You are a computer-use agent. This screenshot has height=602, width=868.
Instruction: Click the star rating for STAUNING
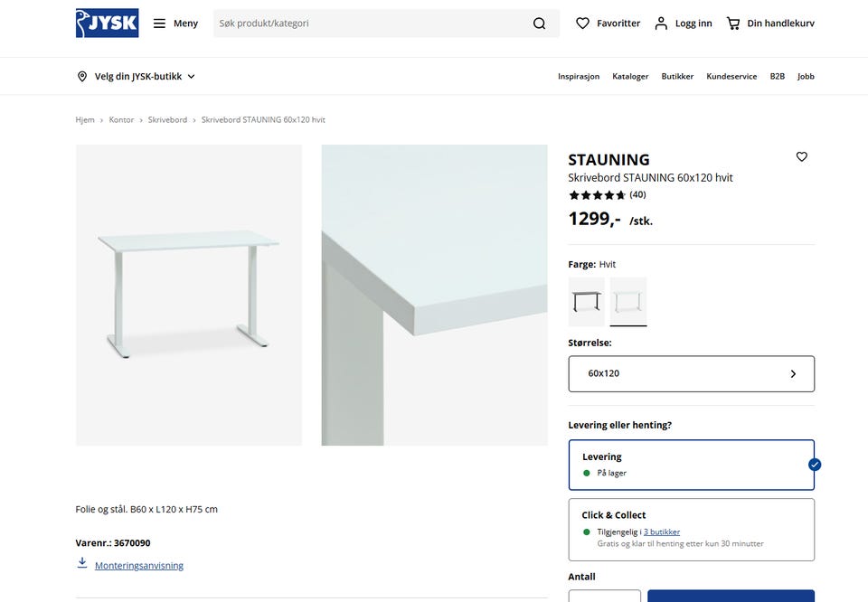597,194
